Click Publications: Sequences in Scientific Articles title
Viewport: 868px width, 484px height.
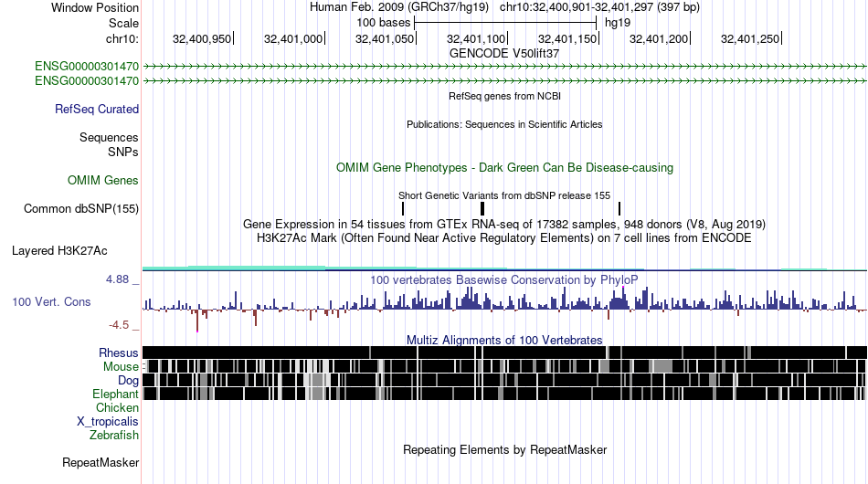(x=504, y=124)
